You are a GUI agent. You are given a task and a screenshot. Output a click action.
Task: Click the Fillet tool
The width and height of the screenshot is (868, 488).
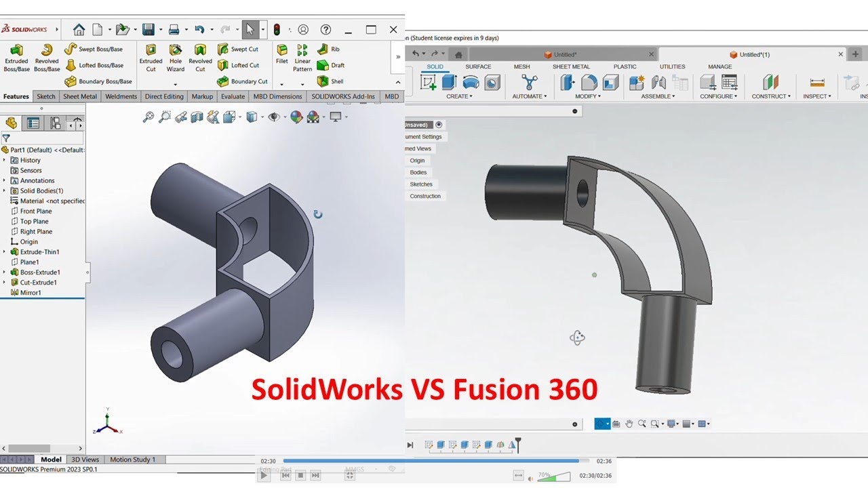(x=282, y=54)
